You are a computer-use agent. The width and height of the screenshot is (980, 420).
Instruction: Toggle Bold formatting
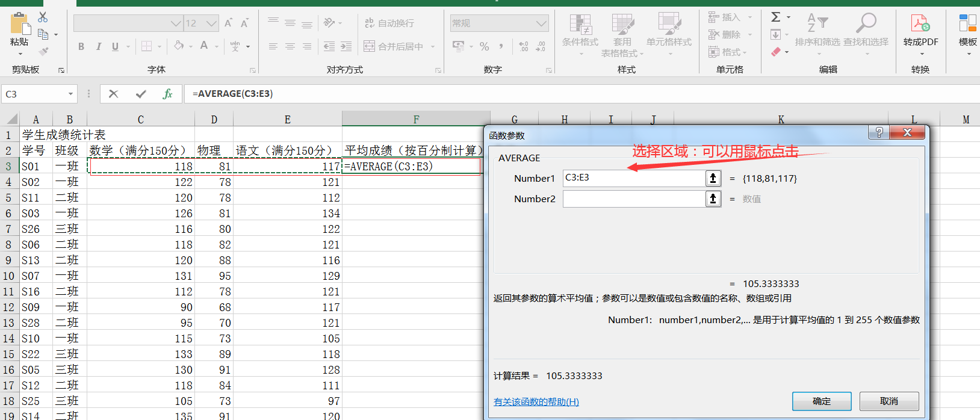coord(81,46)
